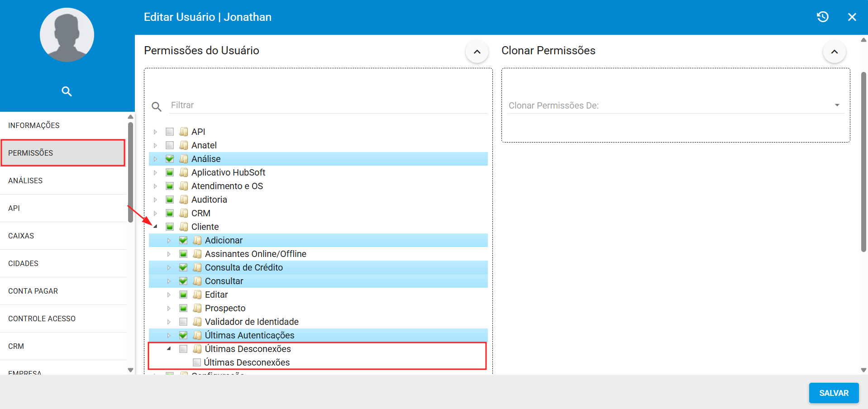Collapse the Clonar Permissões panel chevron

click(834, 52)
